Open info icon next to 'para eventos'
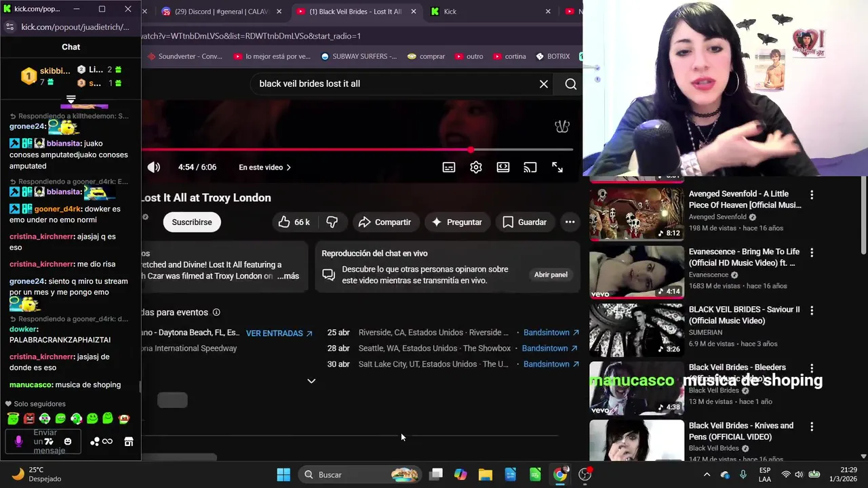 click(216, 312)
